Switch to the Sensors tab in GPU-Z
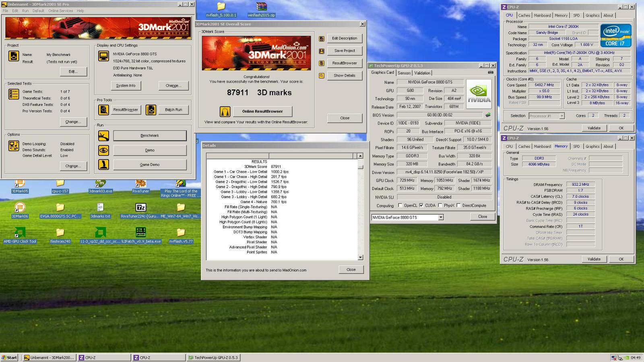Image resolution: width=644 pixels, height=362 pixels. [404, 73]
